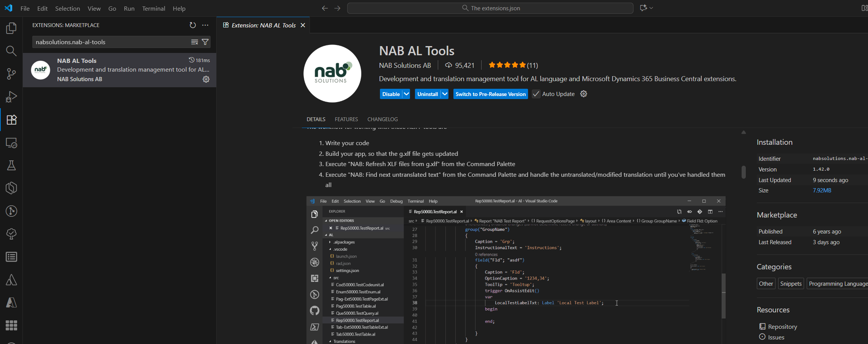Open the Go menu

pos(112,8)
